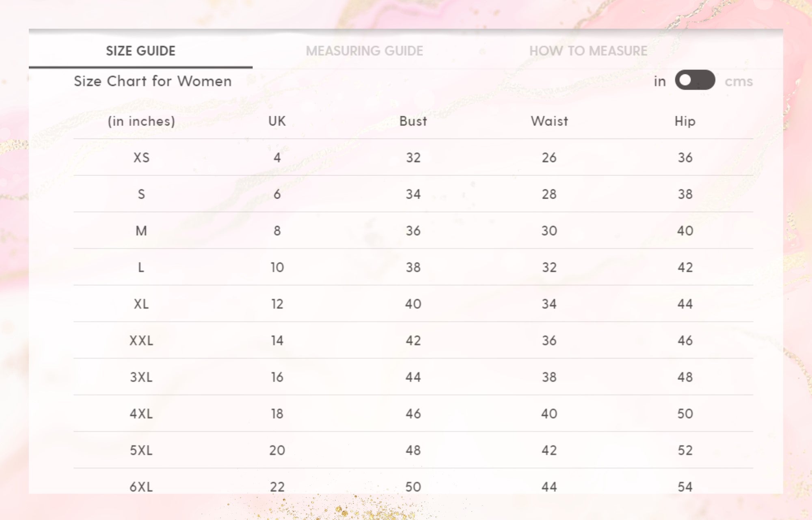Click the UK column header
812x520 pixels.
pyautogui.click(x=277, y=121)
